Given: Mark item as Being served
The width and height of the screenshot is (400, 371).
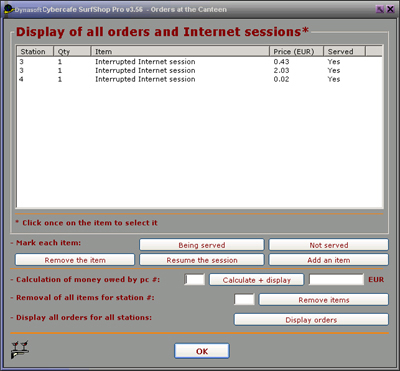Looking at the screenshot, I should [x=202, y=245].
